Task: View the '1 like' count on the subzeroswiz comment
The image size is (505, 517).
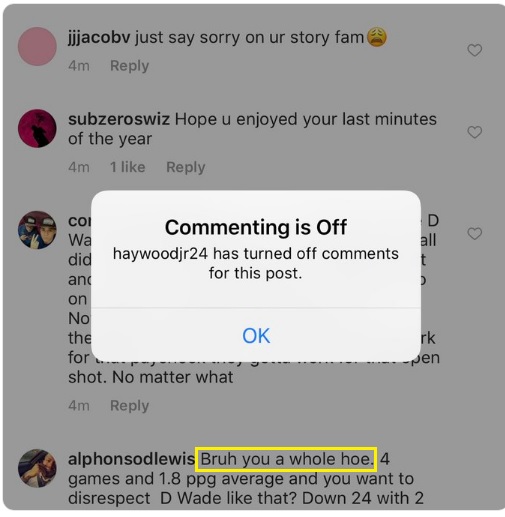Action: point(128,167)
